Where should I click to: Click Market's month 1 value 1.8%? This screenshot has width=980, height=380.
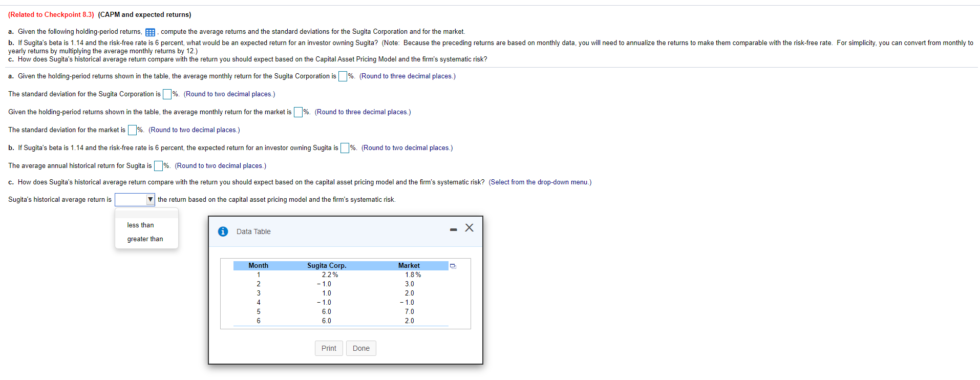point(413,275)
